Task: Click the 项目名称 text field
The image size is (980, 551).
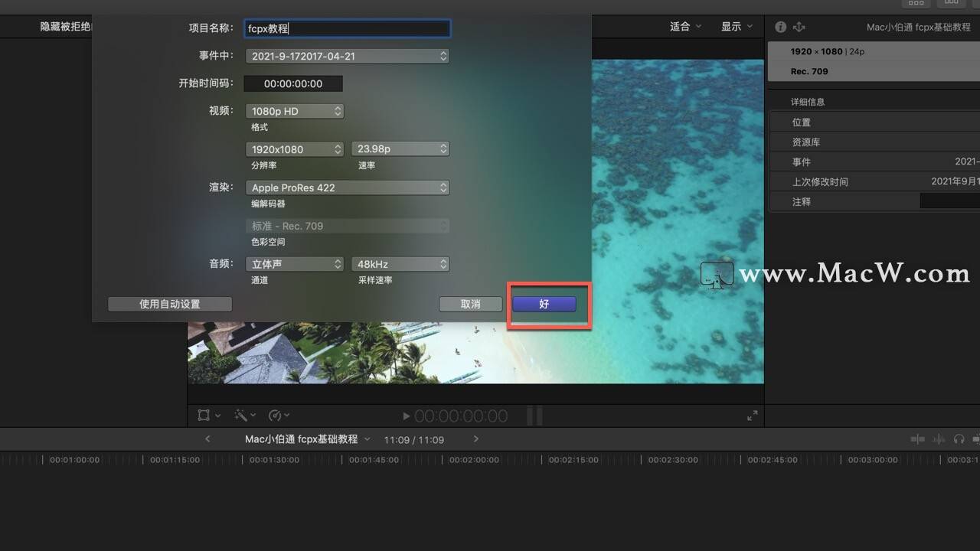Action: point(348,28)
